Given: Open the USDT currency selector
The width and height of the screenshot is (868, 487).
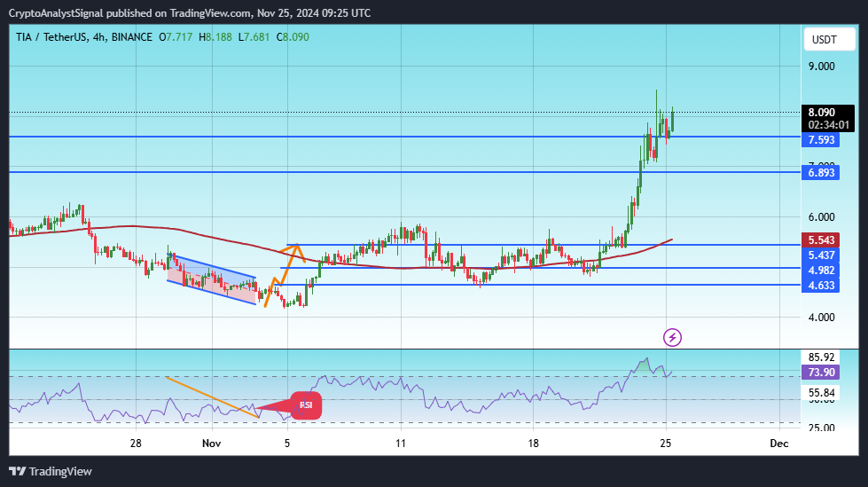Looking at the screenshot, I should [829, 39].
